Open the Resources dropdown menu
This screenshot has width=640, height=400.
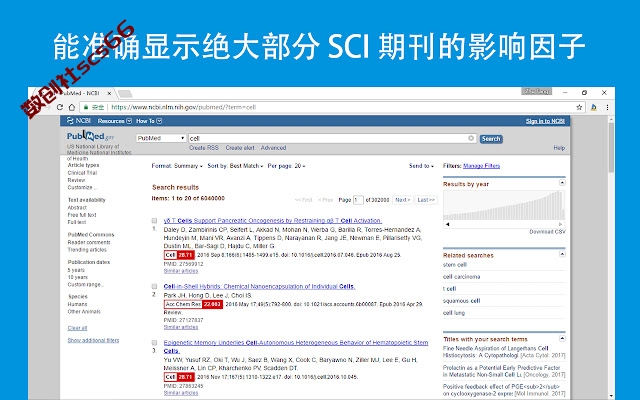click(x=115, y=121)
